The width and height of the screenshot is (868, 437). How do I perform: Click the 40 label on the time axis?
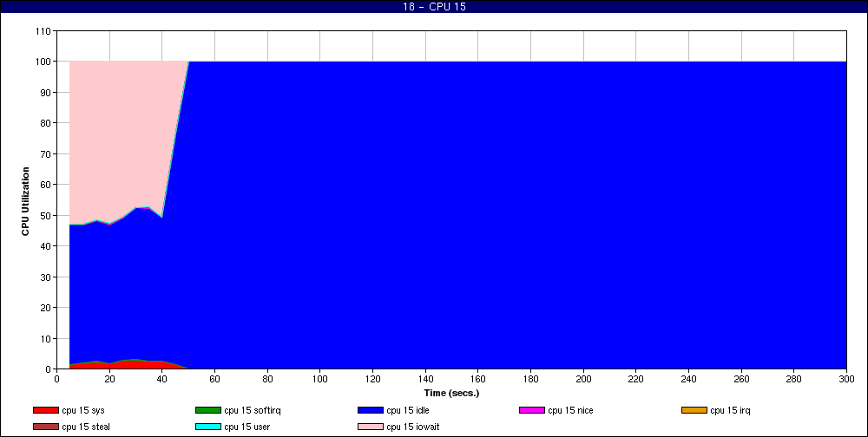(162, 379)
